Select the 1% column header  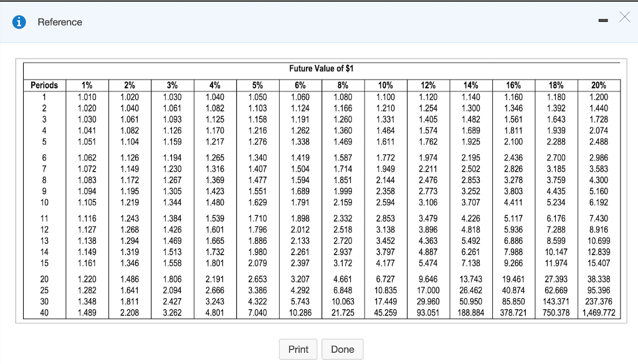tap(87, 85)
